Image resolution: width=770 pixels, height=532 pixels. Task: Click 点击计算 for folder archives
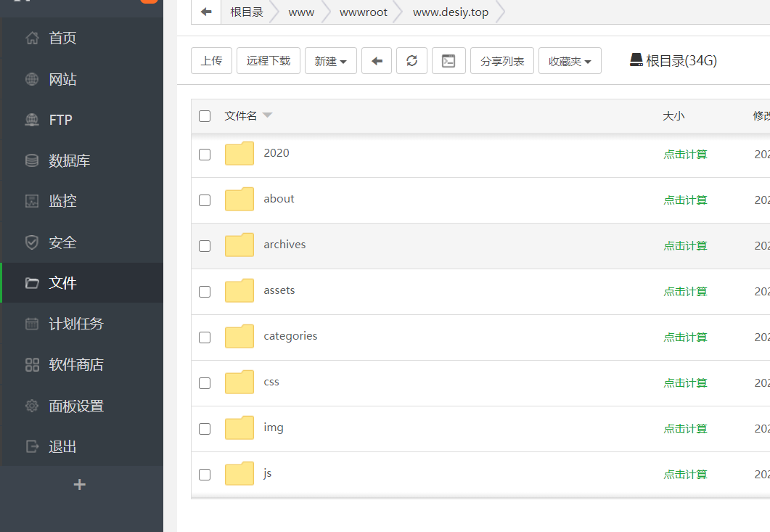(x=686, y=245)
